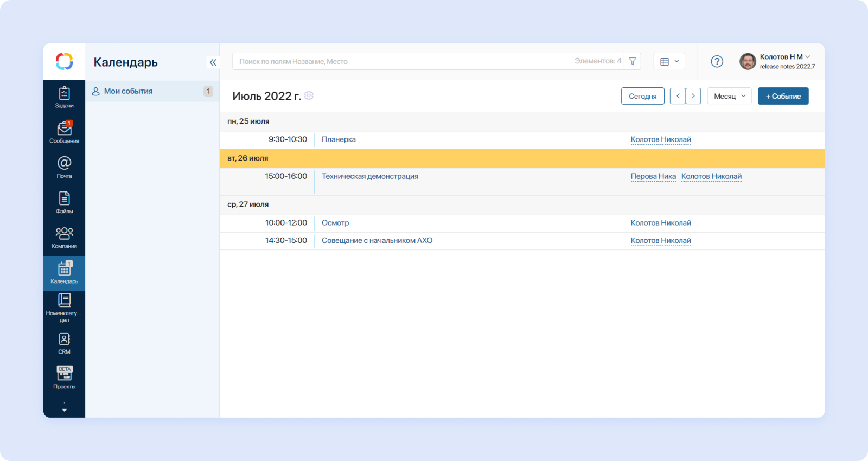Open the CRM section
This screenshot has width=868, height=461.
[64, 343]
